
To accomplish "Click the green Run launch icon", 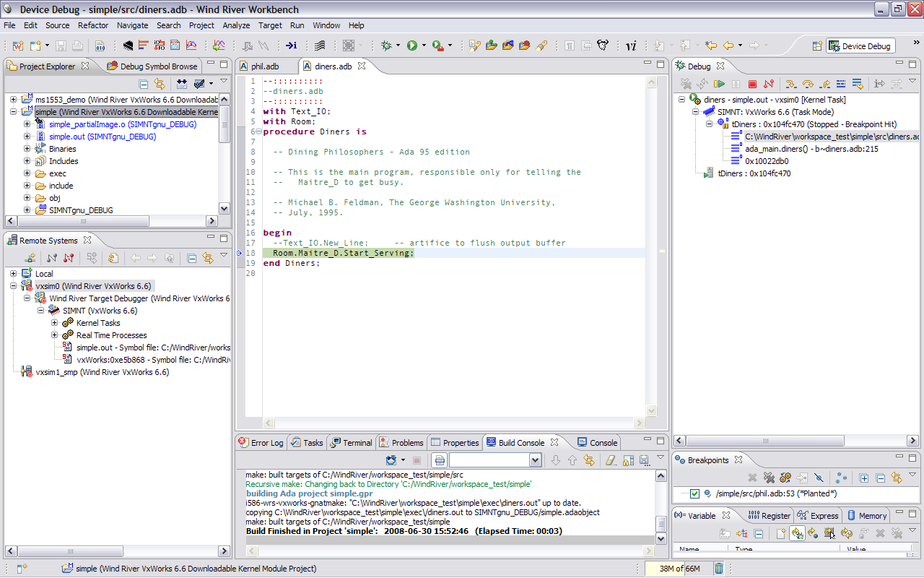I will [x=411, y=46].
